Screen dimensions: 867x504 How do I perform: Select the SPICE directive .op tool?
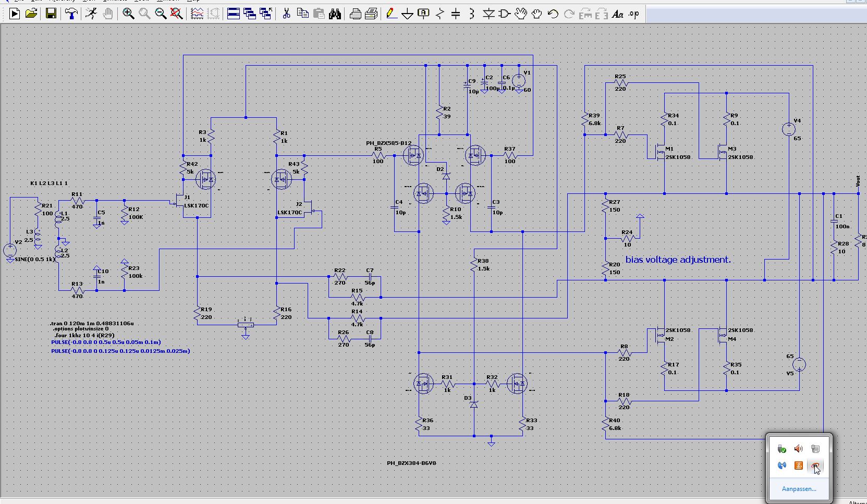[x=633, y=14]
